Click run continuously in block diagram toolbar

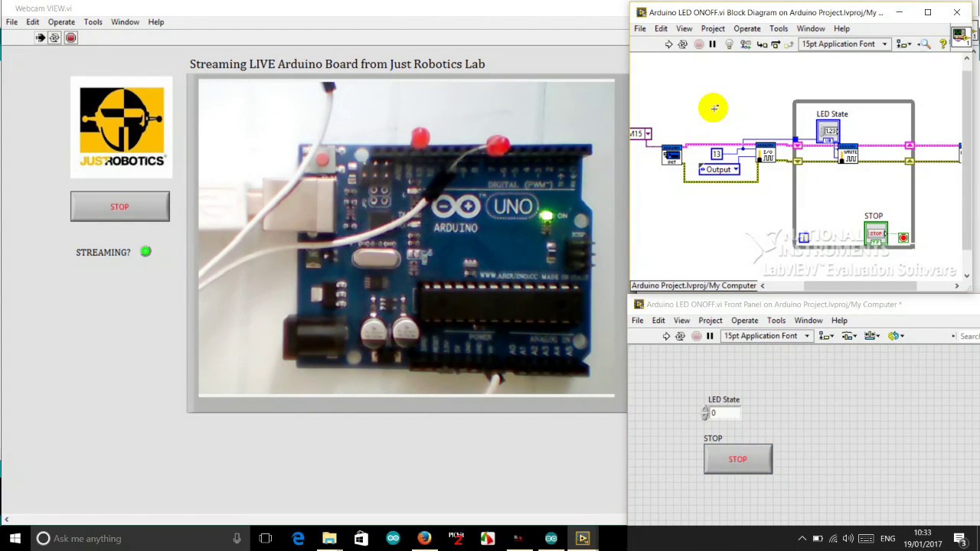tap(683, 44)
